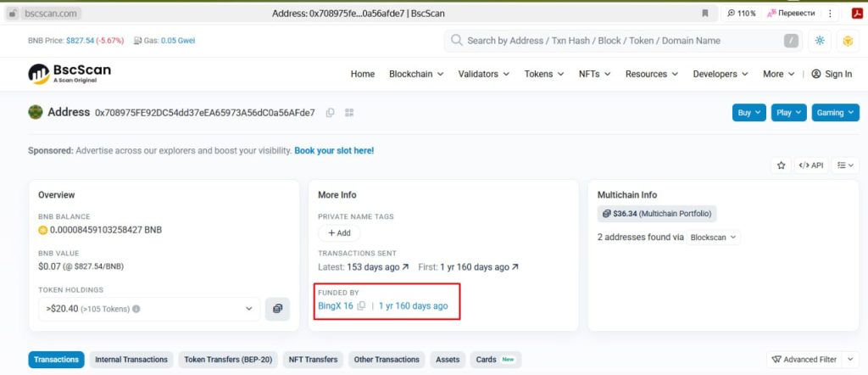
Task: Click the browser bookmark icon
Action: click(704, 14)
